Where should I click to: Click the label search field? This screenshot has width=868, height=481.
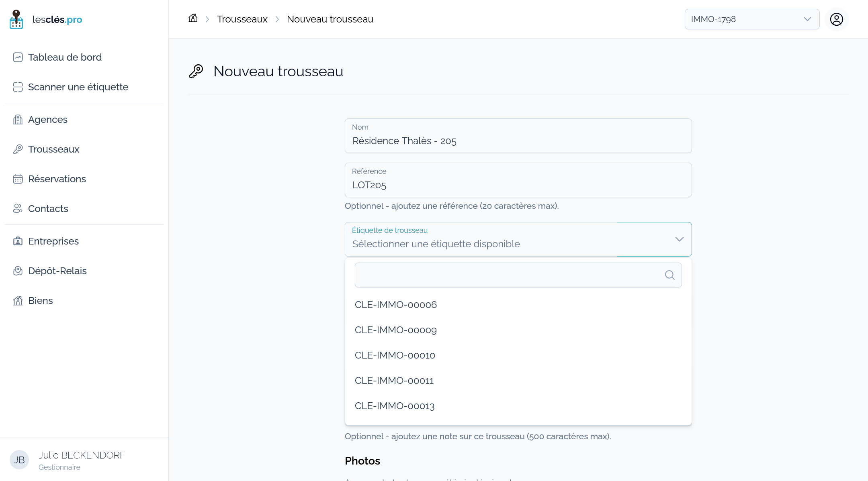518,275
